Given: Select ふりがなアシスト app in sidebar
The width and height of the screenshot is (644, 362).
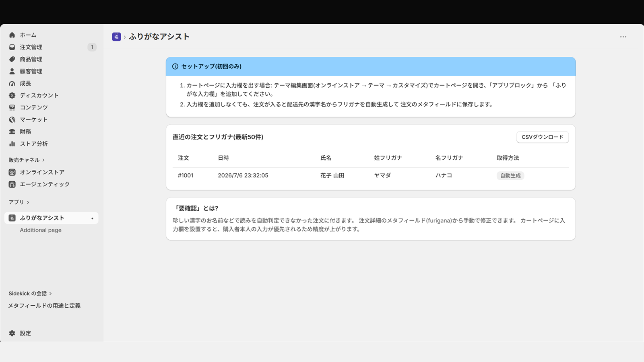Looking at the screenshot, I should (x=52, y=218).
